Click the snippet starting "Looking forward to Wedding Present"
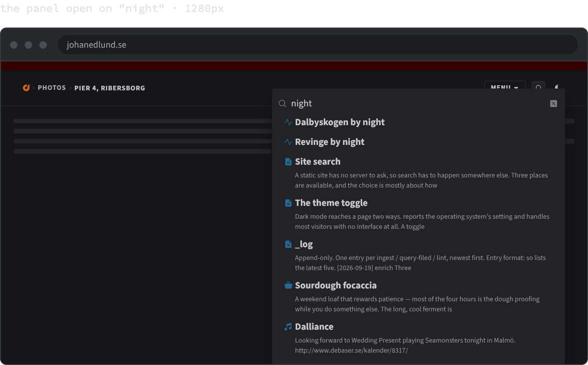Image resolution: width=588 pixels, height=365 pixels. tap(405, 345)
